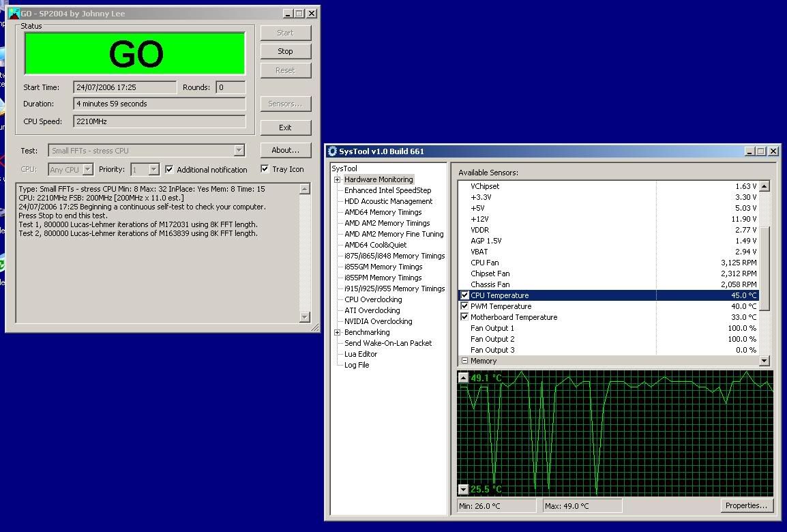Collapse the Memory section in the sensor list

click(x=464, y=361)
